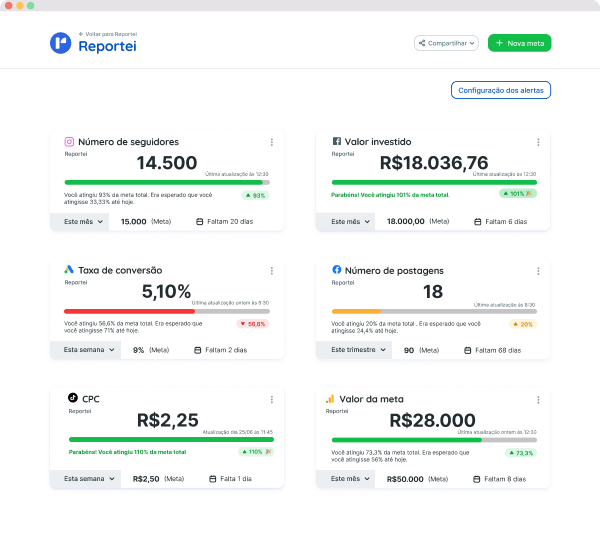Open Configuração dos alertas
This screenshot has height=533, width=600.
pyautogui.click(x=501, y=90)
